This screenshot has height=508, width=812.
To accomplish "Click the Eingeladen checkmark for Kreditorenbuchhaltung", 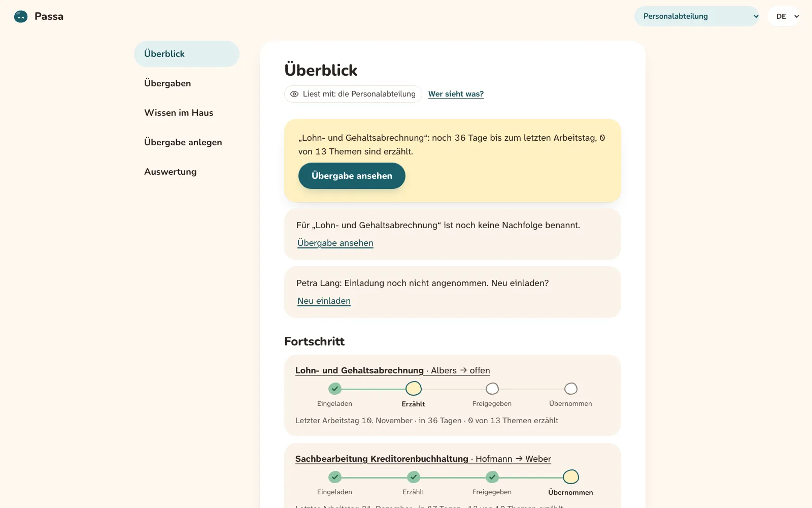I will 334,477.
